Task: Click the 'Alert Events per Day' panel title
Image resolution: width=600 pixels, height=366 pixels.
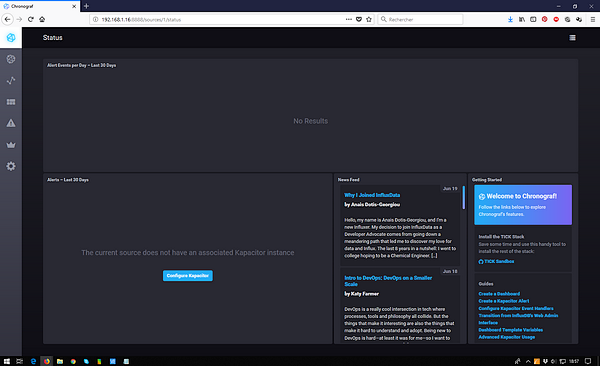Action: coord(81,65)
